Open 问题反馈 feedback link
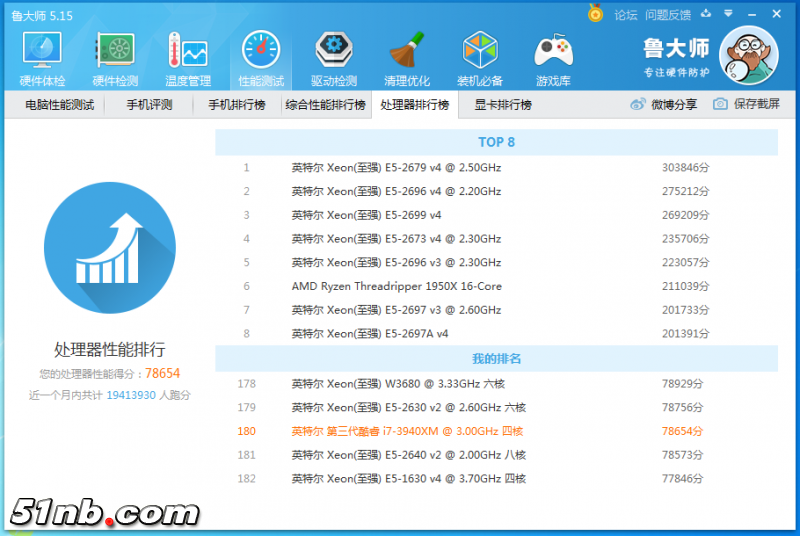The image size is (800, 536). click(668, 15)
